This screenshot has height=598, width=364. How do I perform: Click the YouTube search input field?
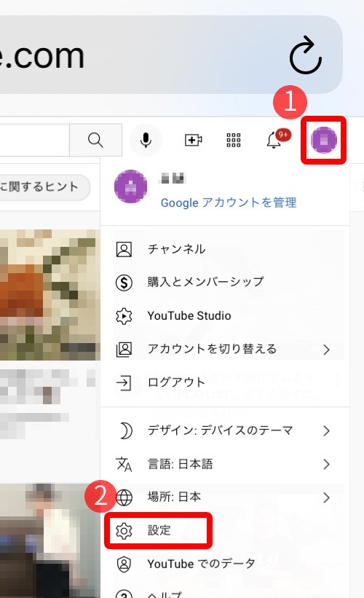pyautogui.click(x=34, y=140)
